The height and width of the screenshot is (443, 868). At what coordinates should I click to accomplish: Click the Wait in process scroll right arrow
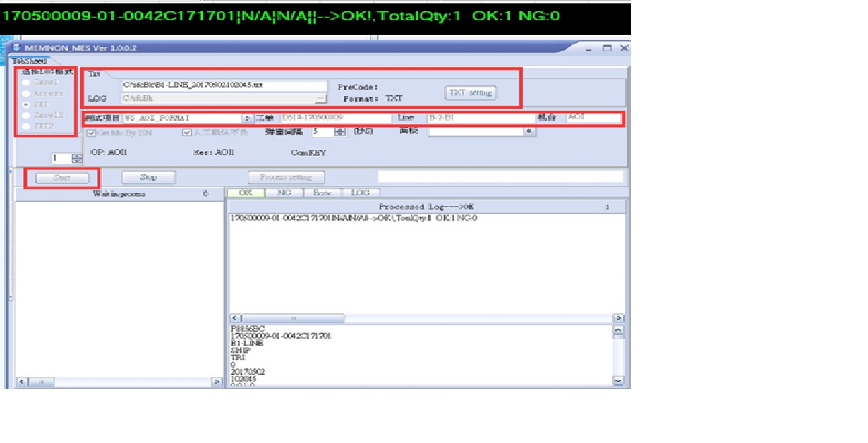point(217,382)
